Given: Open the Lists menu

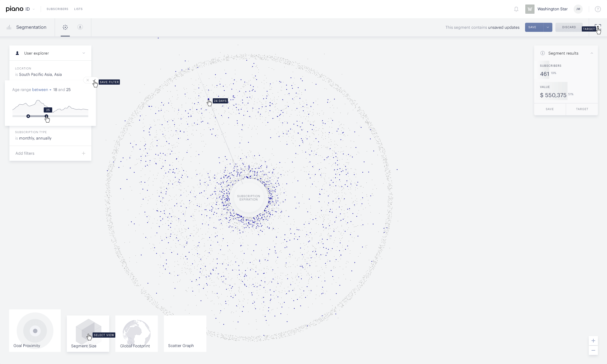Looking at the screenshot, I should point(78,9).
